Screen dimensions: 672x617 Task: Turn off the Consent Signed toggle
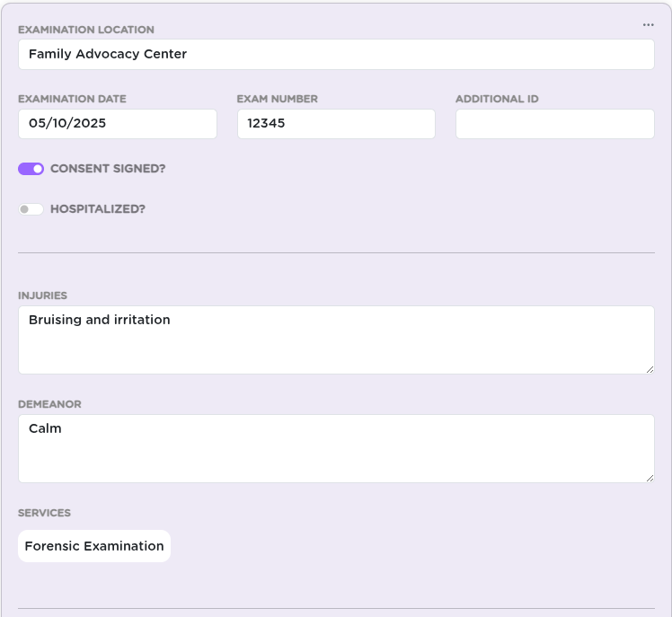click(31, 169)
